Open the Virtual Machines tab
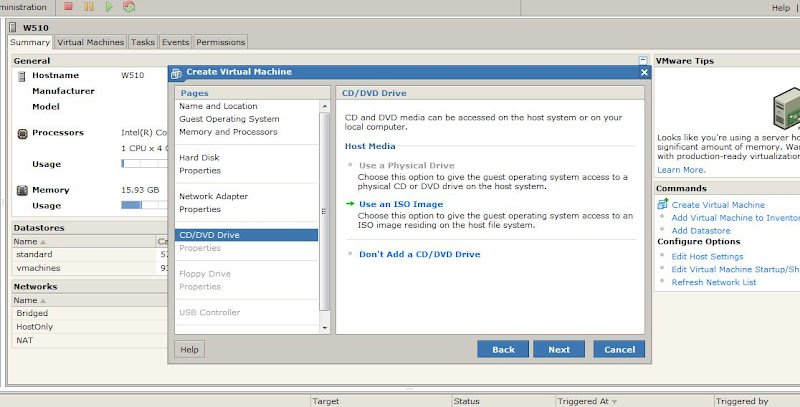800x407 pixels. [x=90, y=42]
